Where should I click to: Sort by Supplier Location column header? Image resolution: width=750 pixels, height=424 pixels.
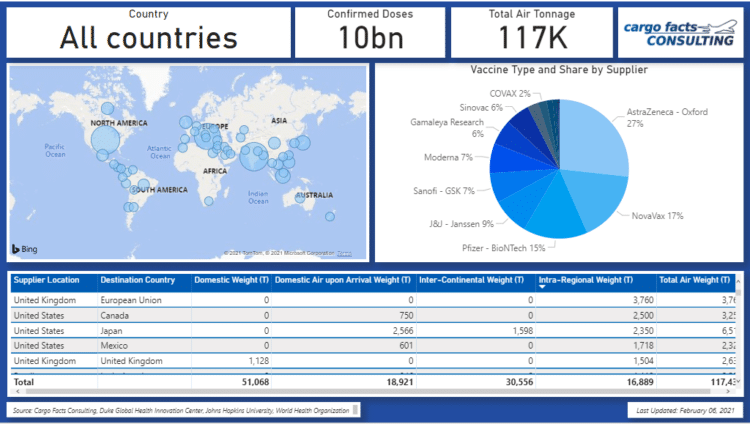coord(46,280)
